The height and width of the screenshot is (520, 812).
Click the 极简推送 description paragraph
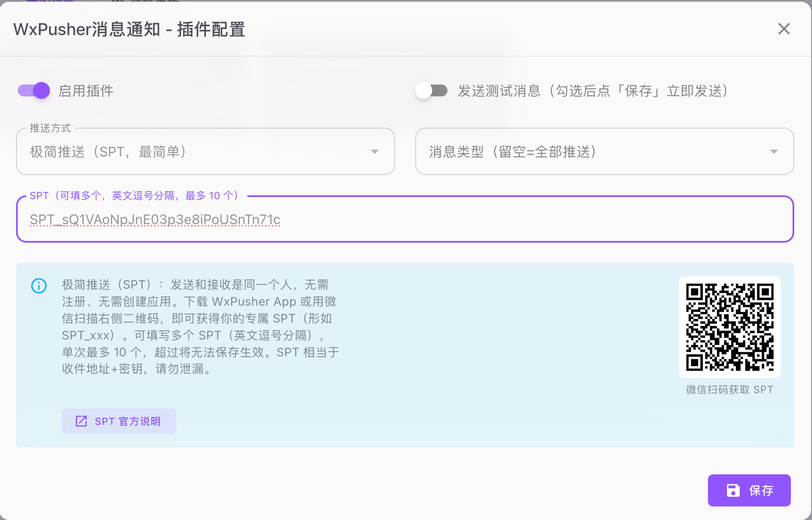[x=200, y=327]
